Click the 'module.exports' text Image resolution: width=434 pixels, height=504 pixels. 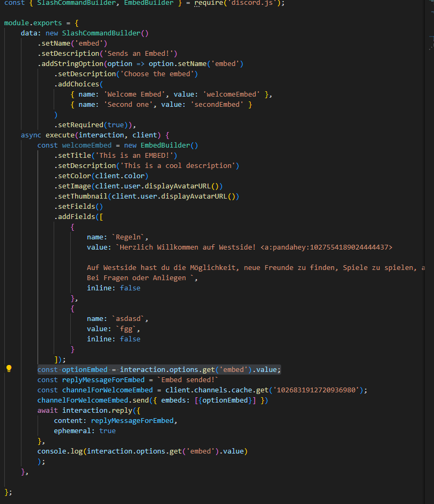33,23
